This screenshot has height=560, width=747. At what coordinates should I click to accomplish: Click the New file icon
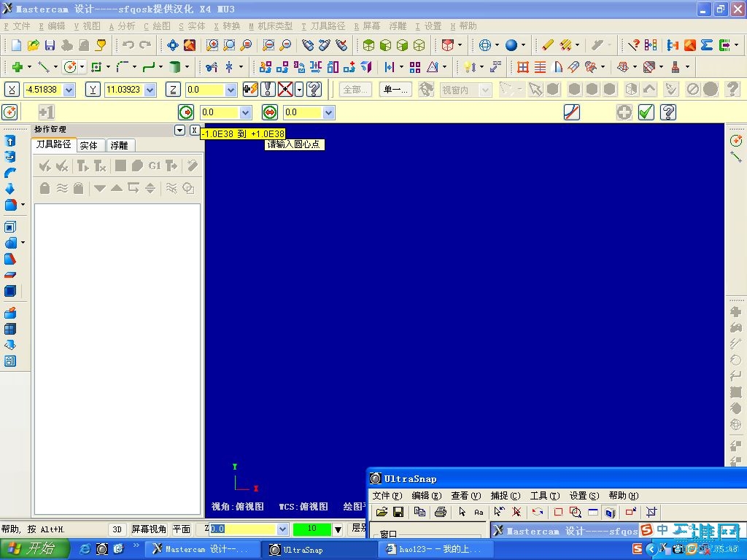[16, 45]
